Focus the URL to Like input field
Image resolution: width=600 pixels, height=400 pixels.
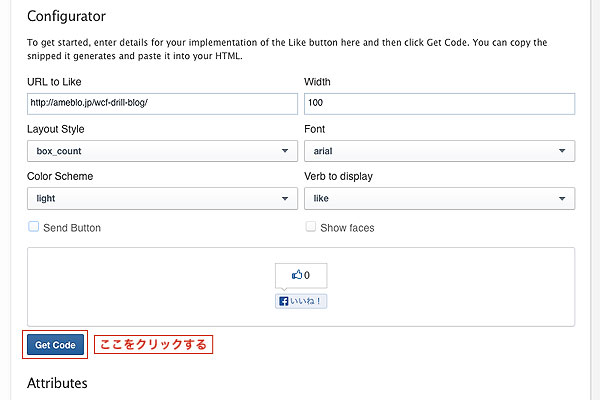(x=162, y=104)
